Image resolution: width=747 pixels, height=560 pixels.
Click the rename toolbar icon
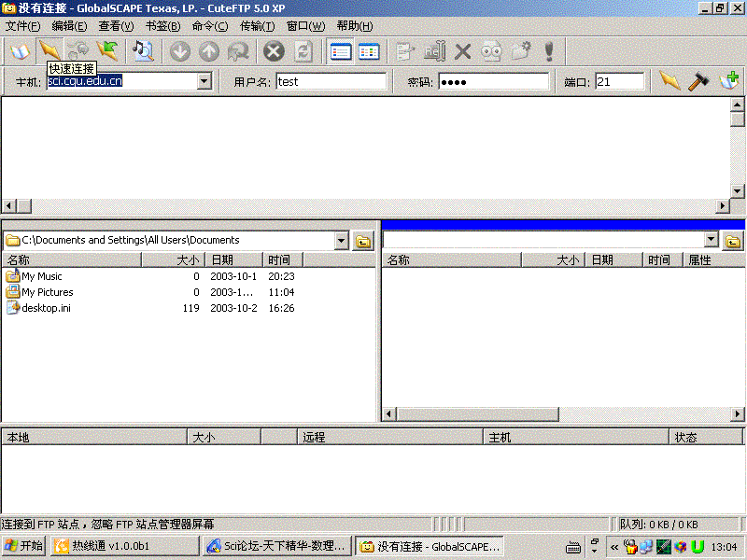point(434,51)
